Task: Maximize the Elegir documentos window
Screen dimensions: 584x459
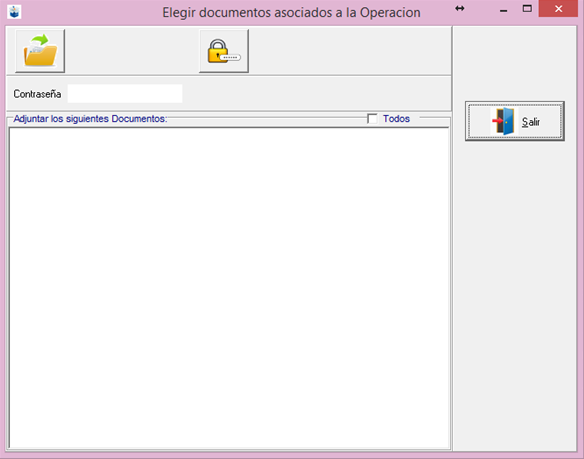Action: click(527, 9)
